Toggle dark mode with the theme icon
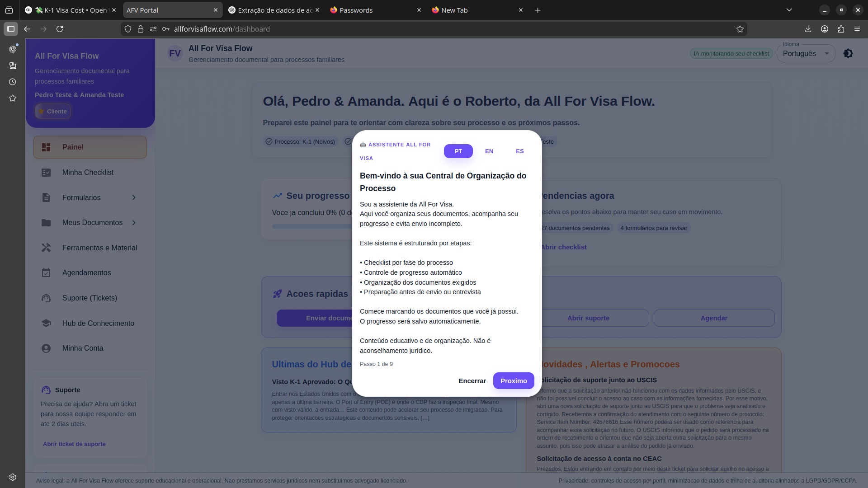The image size is (868, 488). (848, 53)
